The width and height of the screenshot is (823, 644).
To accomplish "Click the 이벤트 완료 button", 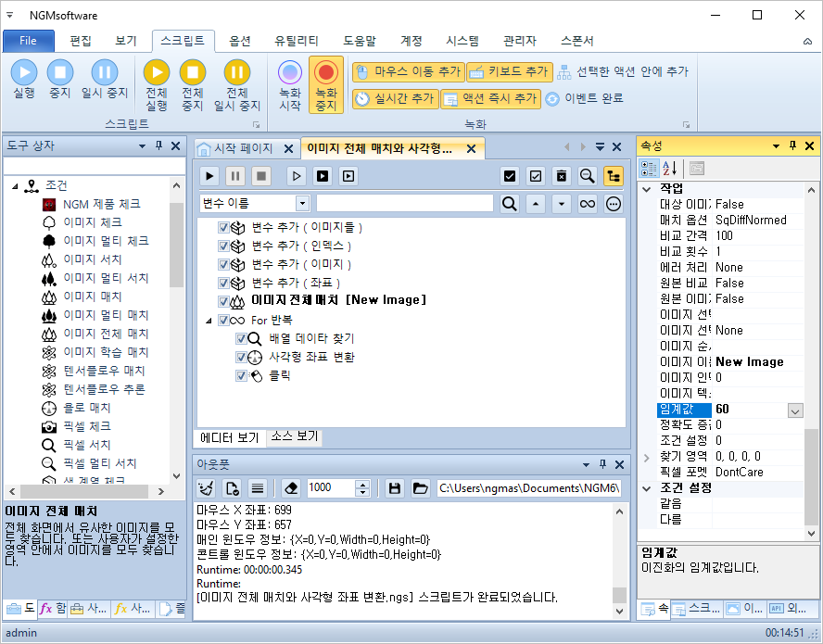I will [584, 98].
